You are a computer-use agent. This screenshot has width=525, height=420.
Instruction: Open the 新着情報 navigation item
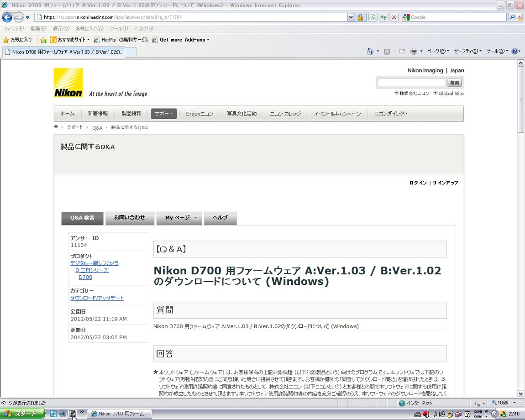click(x=98, y=114)
